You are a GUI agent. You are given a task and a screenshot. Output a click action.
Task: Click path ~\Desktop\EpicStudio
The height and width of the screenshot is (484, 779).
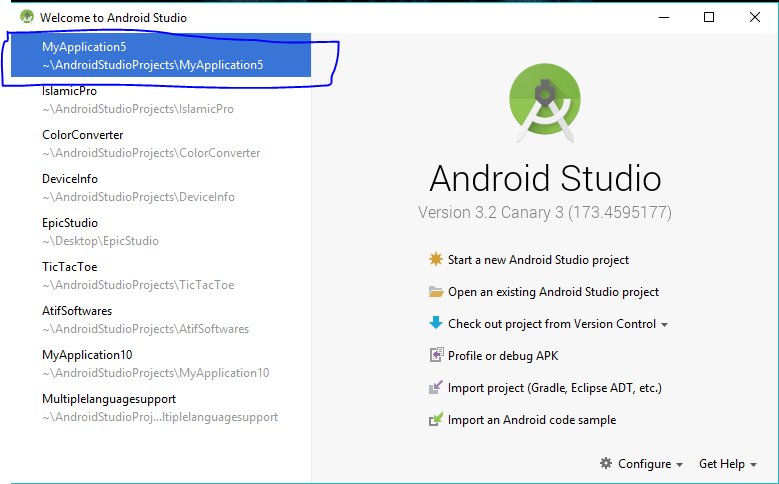tap(100, 241)
